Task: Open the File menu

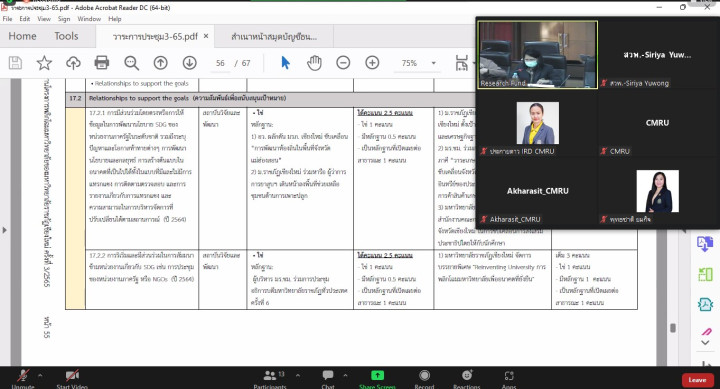Action: pyautogui.click(x=7, y=19)
